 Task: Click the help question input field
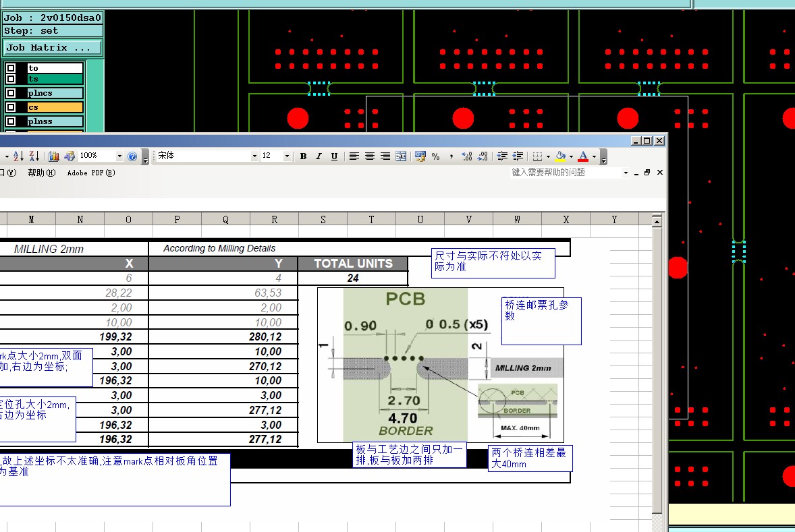566,173
